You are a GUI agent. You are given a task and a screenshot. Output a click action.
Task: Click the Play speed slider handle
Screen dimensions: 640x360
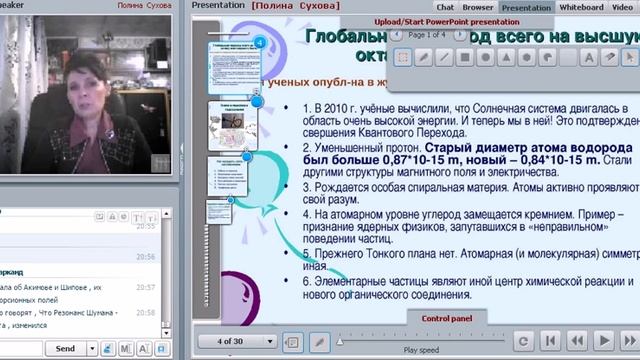[340, 342]
